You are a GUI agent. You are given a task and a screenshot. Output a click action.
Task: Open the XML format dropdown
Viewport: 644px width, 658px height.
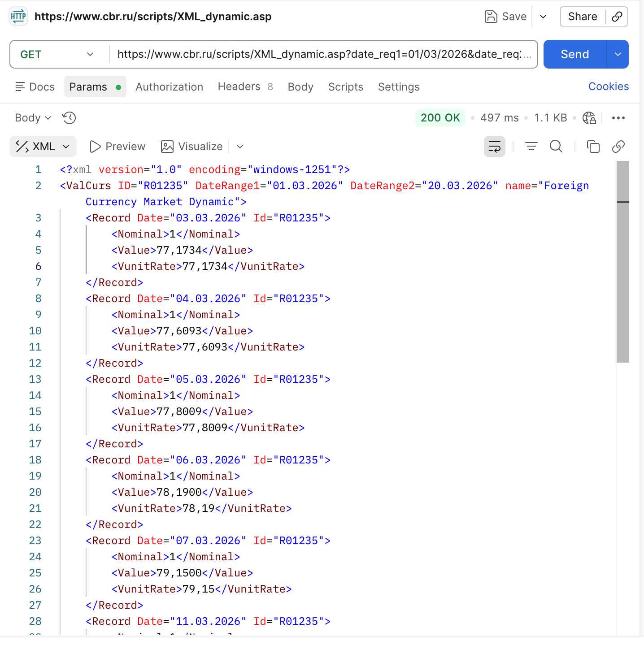(x=43, y=146)
